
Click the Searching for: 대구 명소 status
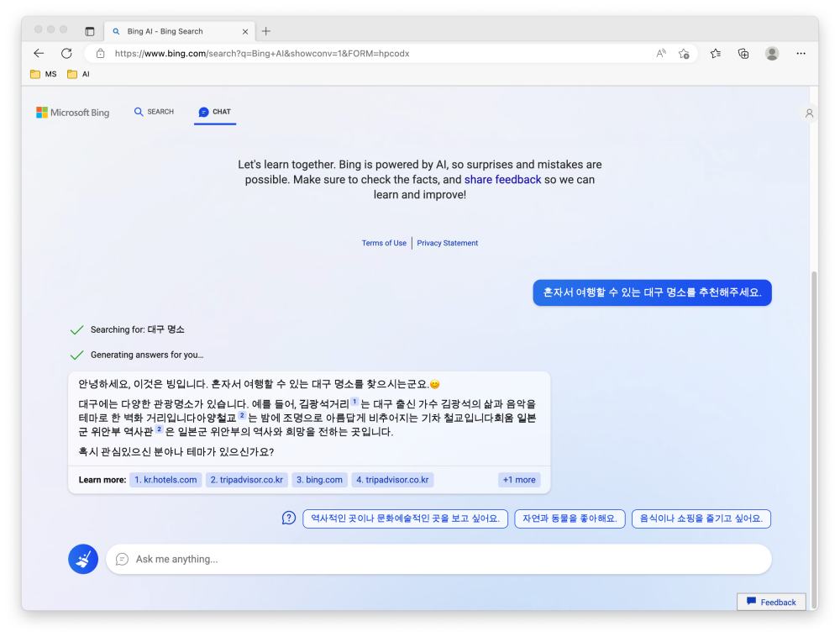137,329
